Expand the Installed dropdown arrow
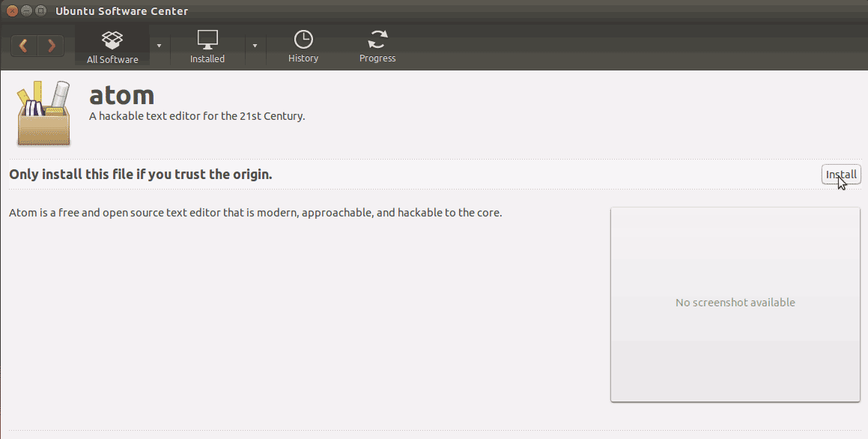 coord(255,45)
